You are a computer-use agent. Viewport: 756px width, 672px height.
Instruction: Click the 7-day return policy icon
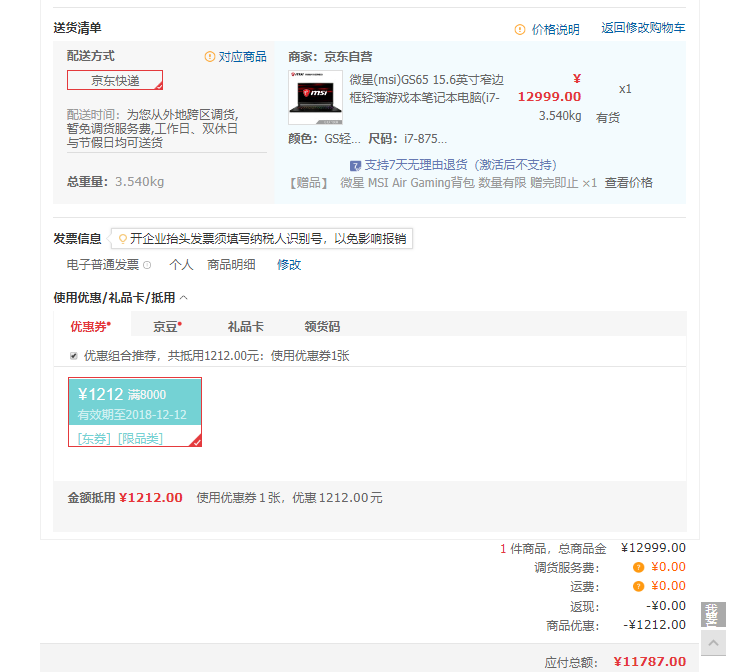[x=355, y=165]
